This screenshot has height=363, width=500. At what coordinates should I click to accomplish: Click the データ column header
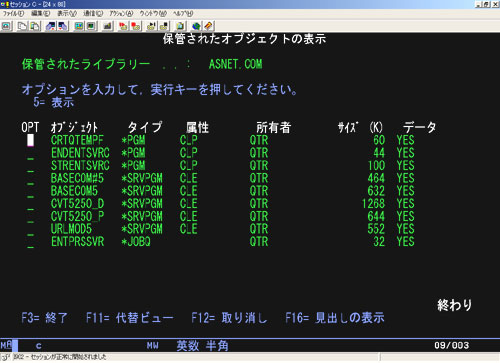[x=420, y=127]
